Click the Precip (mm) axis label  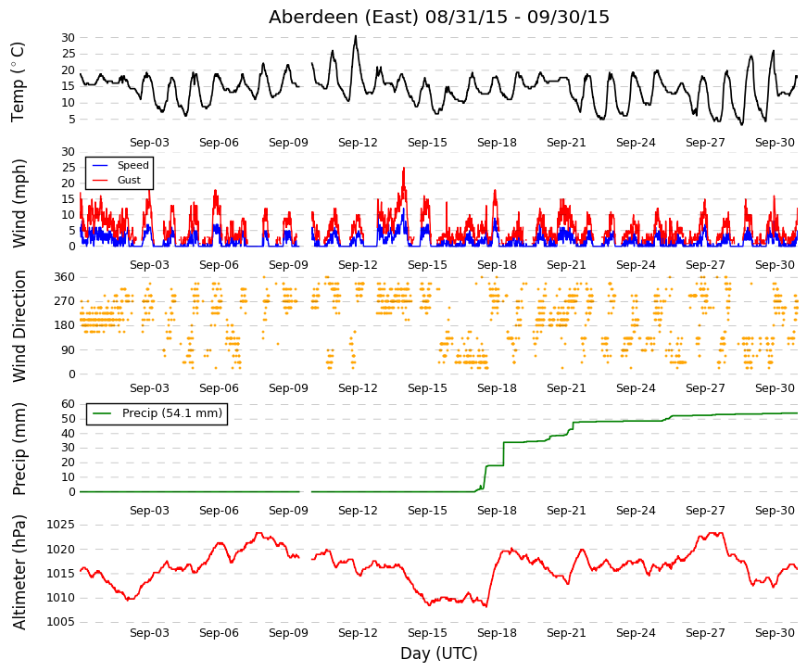pyautogui.click(x=19, y=449)
